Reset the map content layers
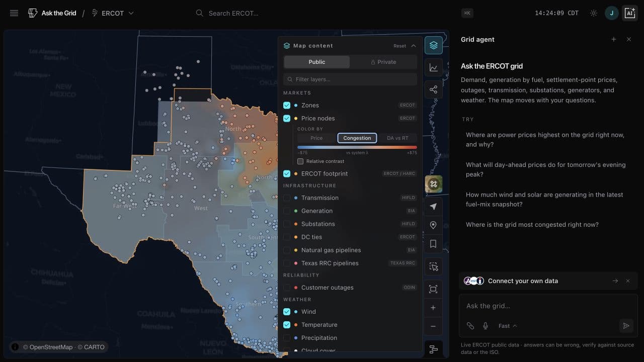The width and height of the screenshot is (644, 362). coord(399,46)
